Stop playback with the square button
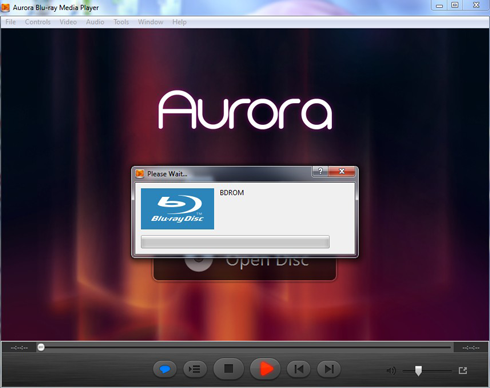This screenshot has height=388, width=490. 229,369
